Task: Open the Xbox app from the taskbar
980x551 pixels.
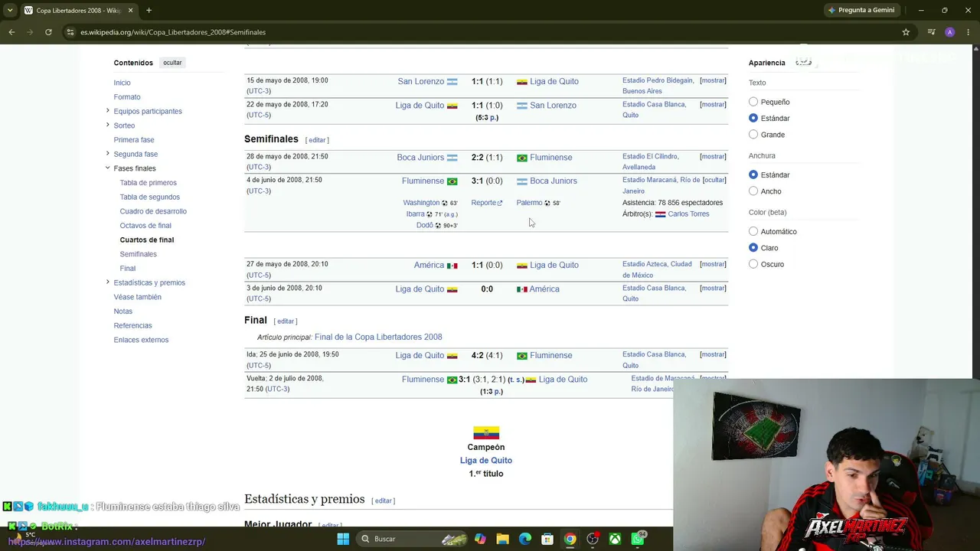Action: click(615, 539)
